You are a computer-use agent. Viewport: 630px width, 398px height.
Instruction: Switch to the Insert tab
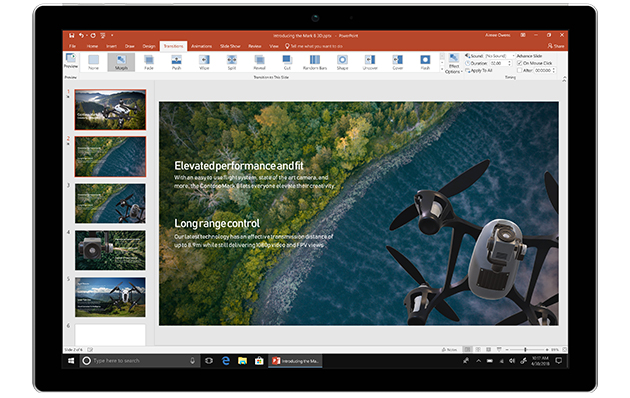click(x=111, y=46)
